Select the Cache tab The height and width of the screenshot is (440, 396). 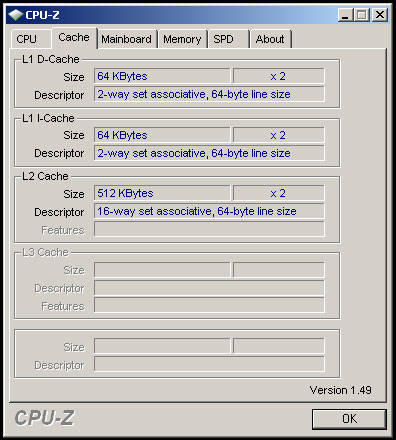coord(74,37)
